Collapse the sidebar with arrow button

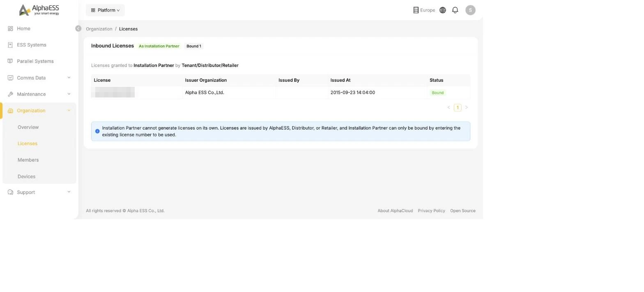pyautogui.click(x=78, y=28)
